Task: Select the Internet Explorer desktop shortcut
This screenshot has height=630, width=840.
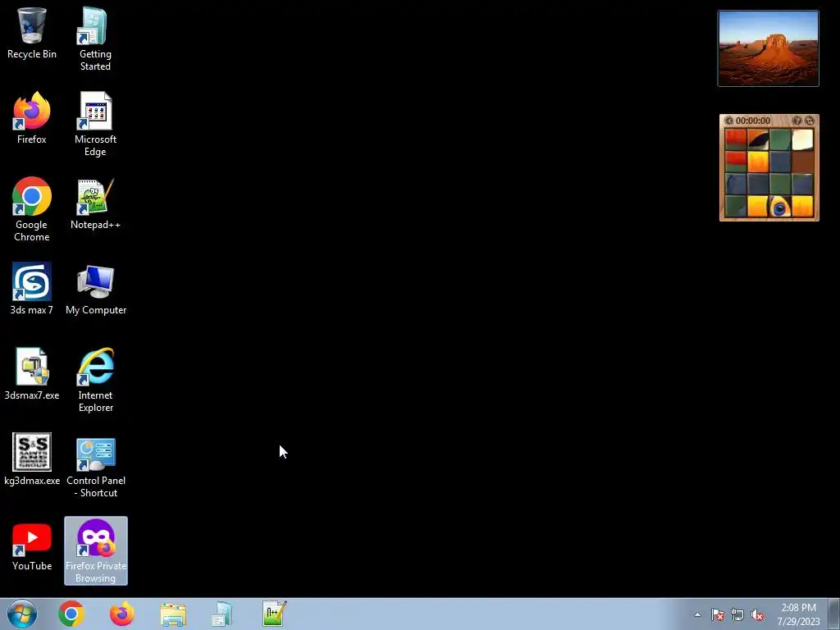Action: click(x=95, y=380)
